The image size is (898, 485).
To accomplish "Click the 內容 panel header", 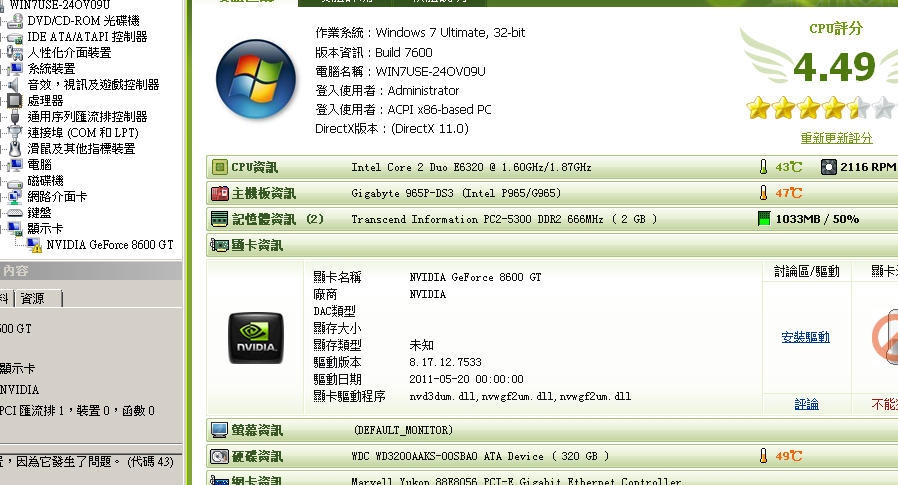I will point(91,270).
